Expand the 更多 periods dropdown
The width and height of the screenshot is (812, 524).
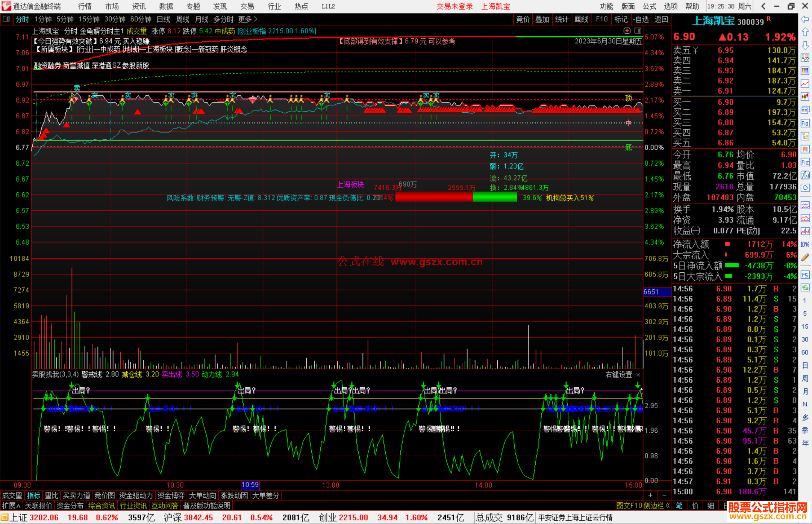pos(247,19)
